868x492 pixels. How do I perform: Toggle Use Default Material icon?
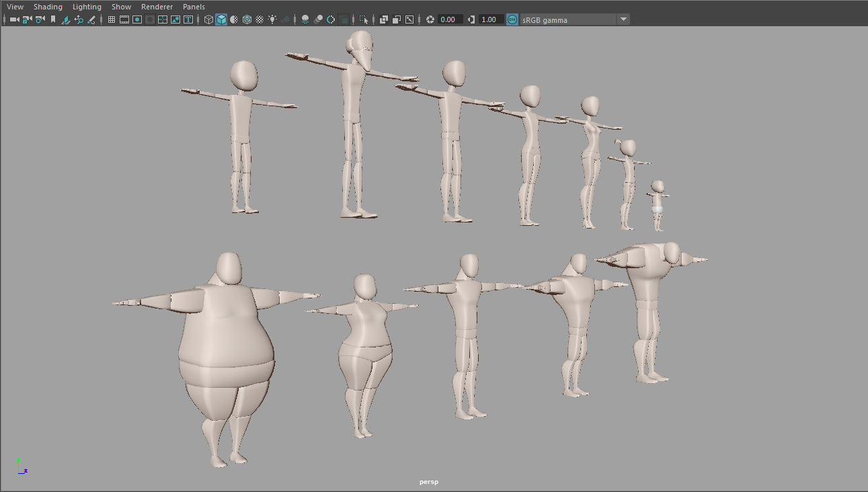point(234,19)
